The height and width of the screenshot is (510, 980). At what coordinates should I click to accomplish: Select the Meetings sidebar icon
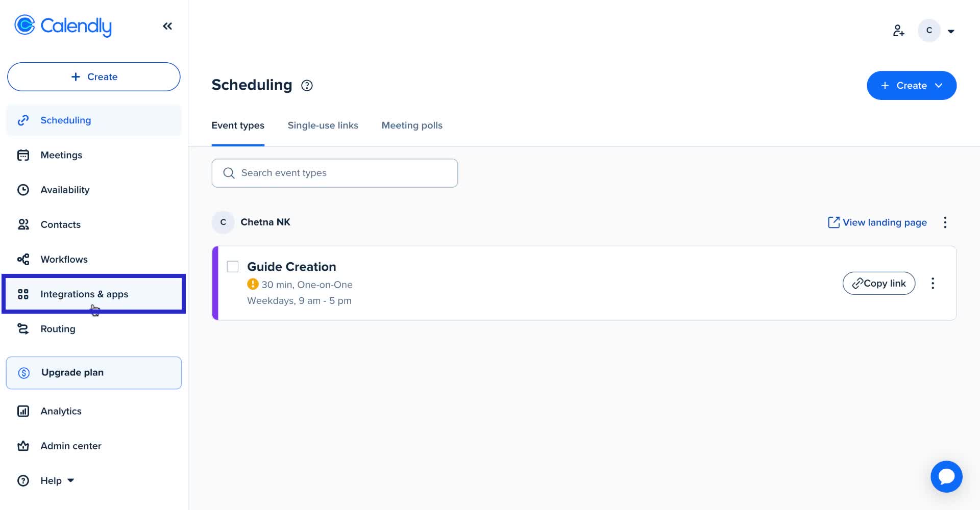(23, 155)
